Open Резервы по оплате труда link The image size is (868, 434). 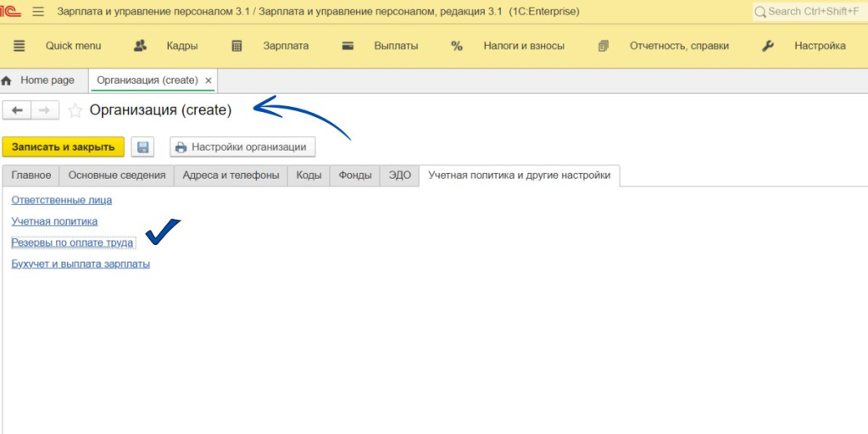click(x=72, y=242)
